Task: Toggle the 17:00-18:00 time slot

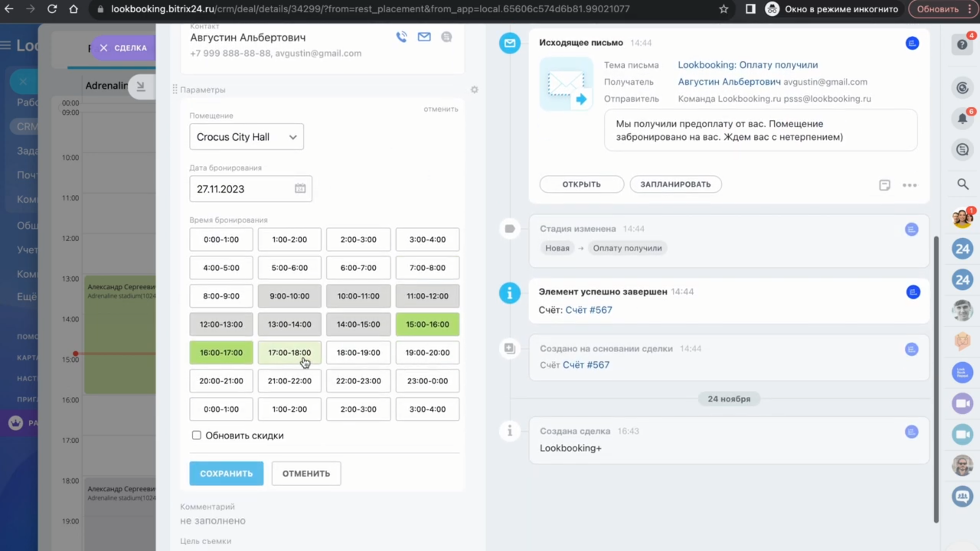Action: (289, 353)
